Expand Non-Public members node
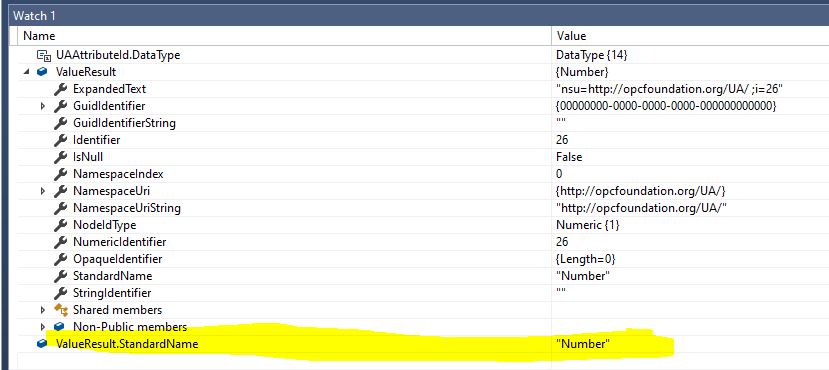Image resolution: width=829 pixels, height=370 pixels. pyautogui.click(x=43, y=327)
